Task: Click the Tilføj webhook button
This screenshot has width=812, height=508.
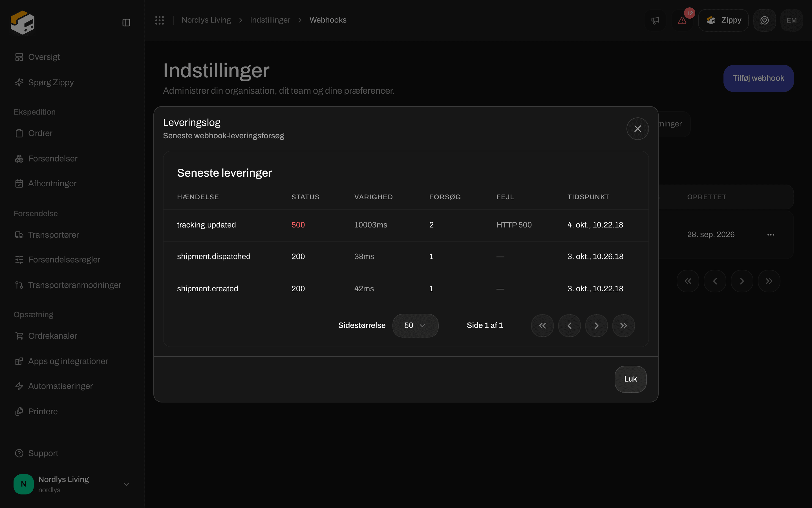Action: pos(758,78)
